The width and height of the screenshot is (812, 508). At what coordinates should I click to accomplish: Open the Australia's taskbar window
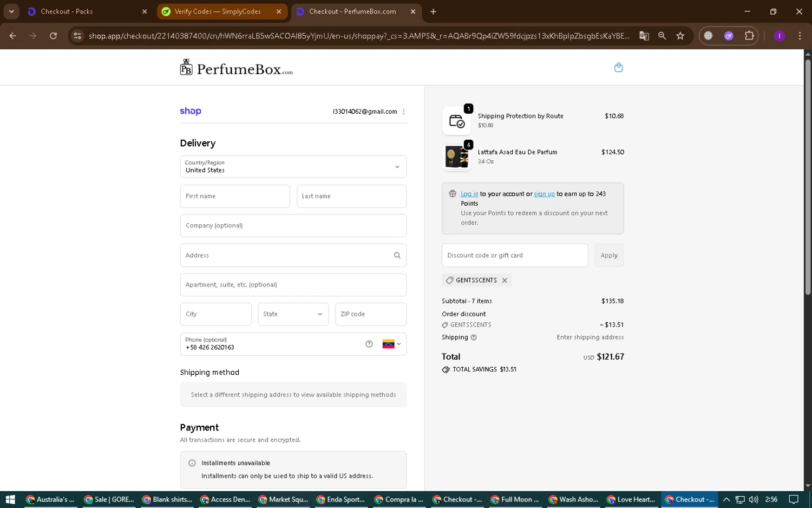pyautogui.click(x=50, y=499)
